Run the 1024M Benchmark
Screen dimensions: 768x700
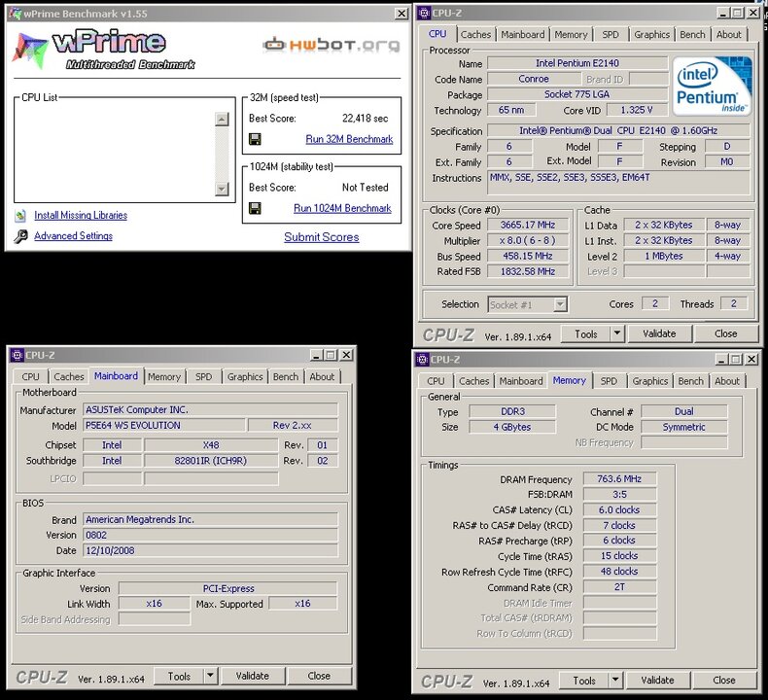[342, 209]
